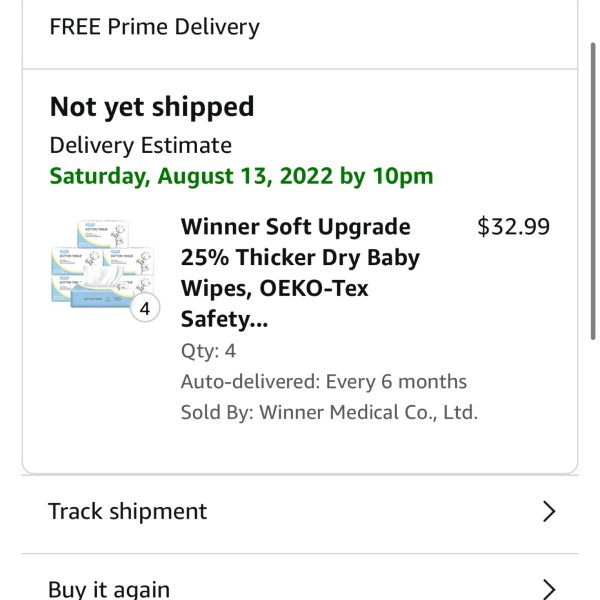Screen dimensions: 600x600
Task: Click the Qty: 4 label
Action: 208,351
